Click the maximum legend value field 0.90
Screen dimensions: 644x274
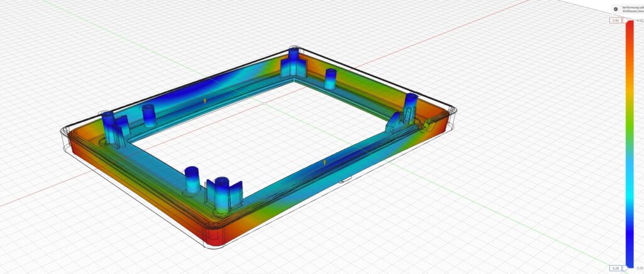(x=616, y=21)
